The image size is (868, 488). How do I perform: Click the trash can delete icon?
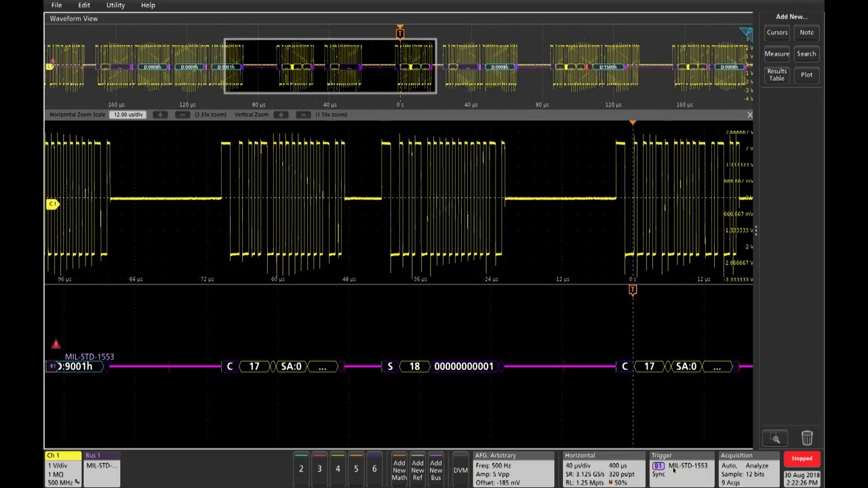[807, 439]
